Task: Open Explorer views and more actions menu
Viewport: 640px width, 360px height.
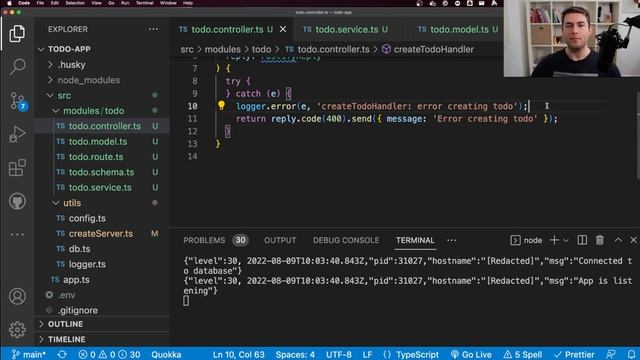Action: click(153, 29)
